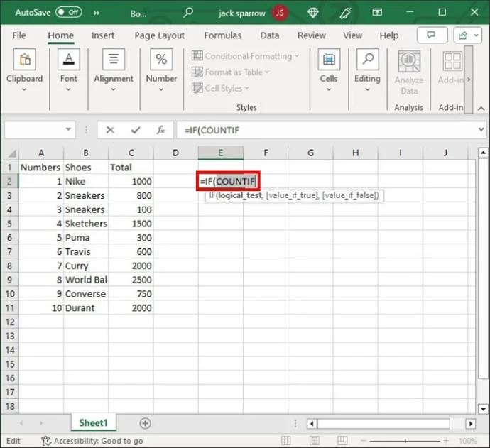Click the Insert Function fx icon
The width and height of the screenshot is (490, 448).
click(x=161, y=130)
